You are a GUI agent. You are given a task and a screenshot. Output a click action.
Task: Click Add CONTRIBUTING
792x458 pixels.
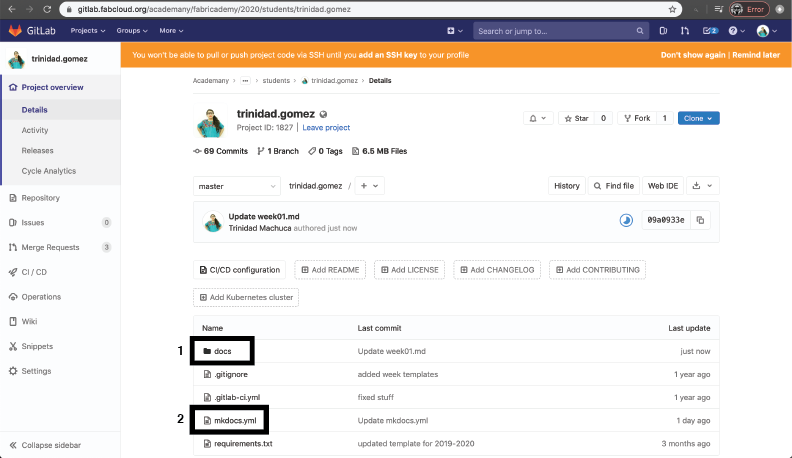pyautogui.click(x=597, y=270)
